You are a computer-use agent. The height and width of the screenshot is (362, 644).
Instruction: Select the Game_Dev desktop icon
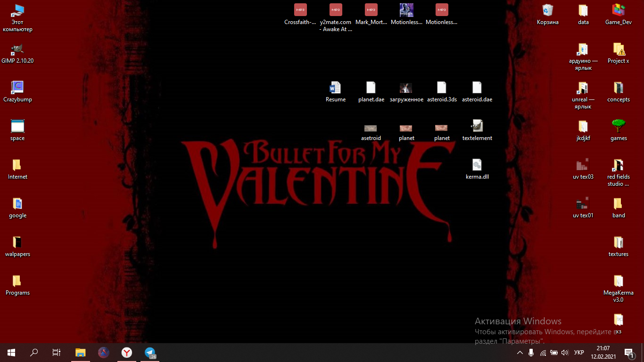[618, 11]
